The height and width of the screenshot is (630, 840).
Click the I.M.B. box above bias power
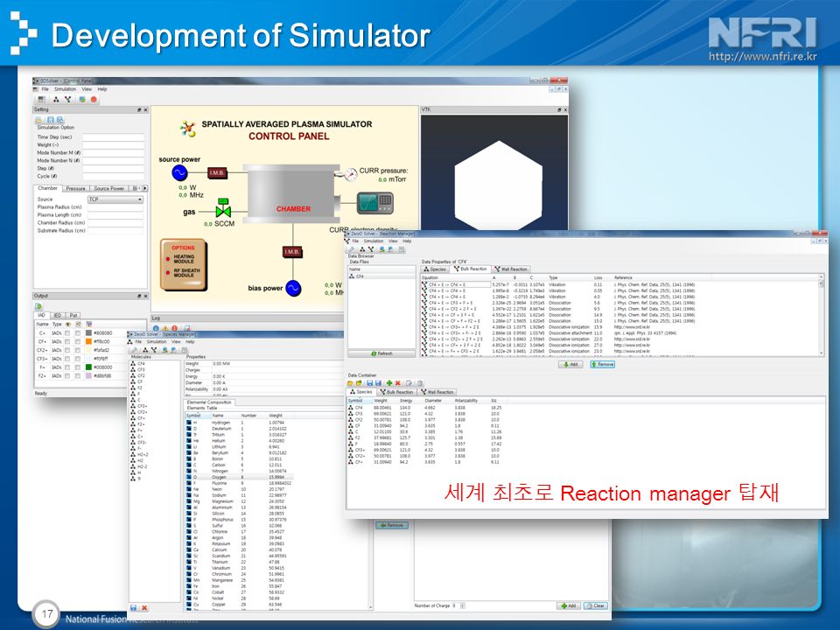292,252
